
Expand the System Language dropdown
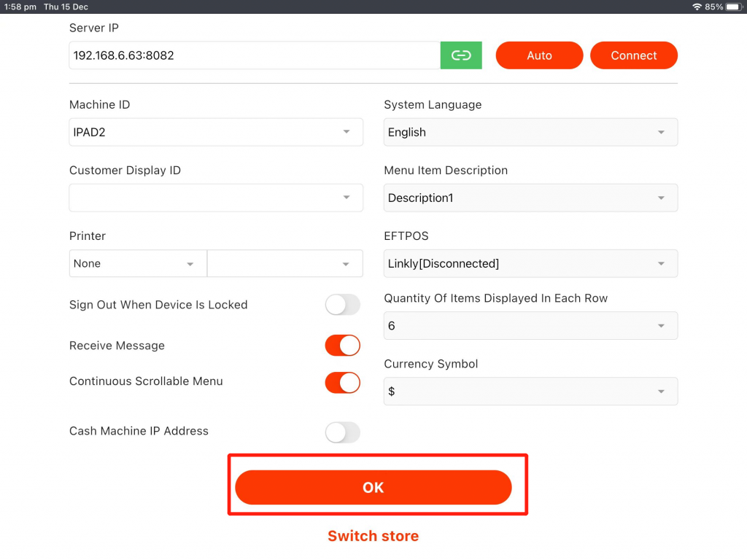coord(530,132)
